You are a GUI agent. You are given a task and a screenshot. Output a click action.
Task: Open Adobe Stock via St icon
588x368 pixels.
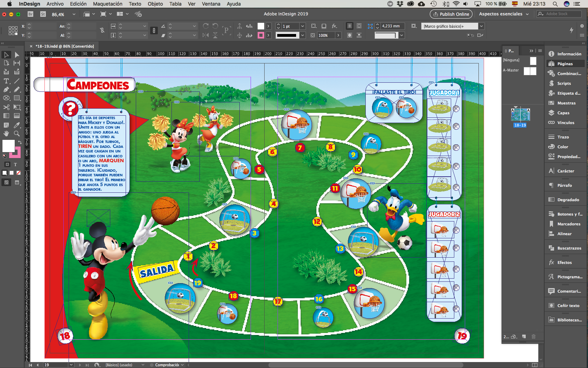[x=43, y=14]
